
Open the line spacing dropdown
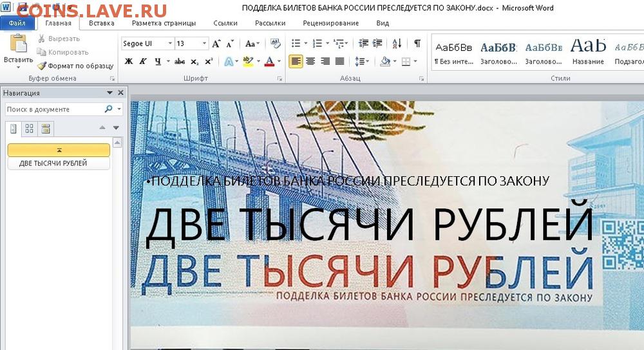click(x=361, y=62)
